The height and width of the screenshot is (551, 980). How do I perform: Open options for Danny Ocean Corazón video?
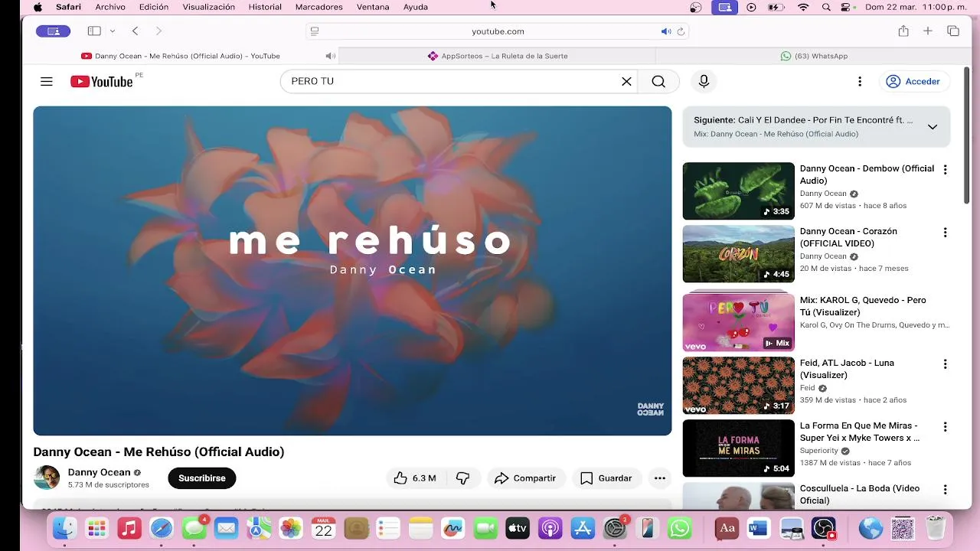945,233
